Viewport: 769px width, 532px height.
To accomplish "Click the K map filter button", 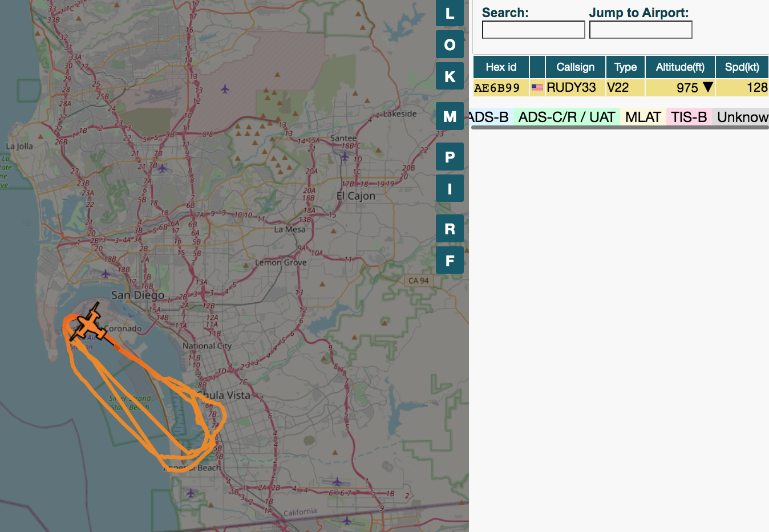I will 450,76.
